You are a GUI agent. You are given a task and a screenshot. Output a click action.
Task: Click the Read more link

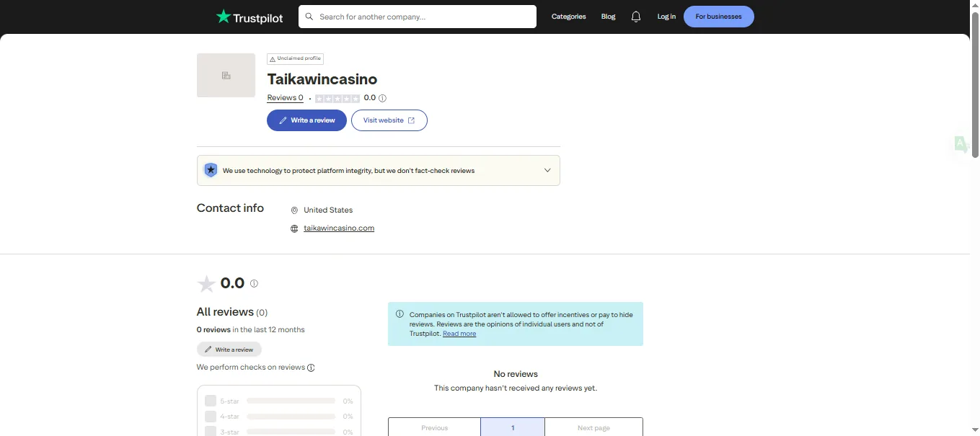pos(459,334)
